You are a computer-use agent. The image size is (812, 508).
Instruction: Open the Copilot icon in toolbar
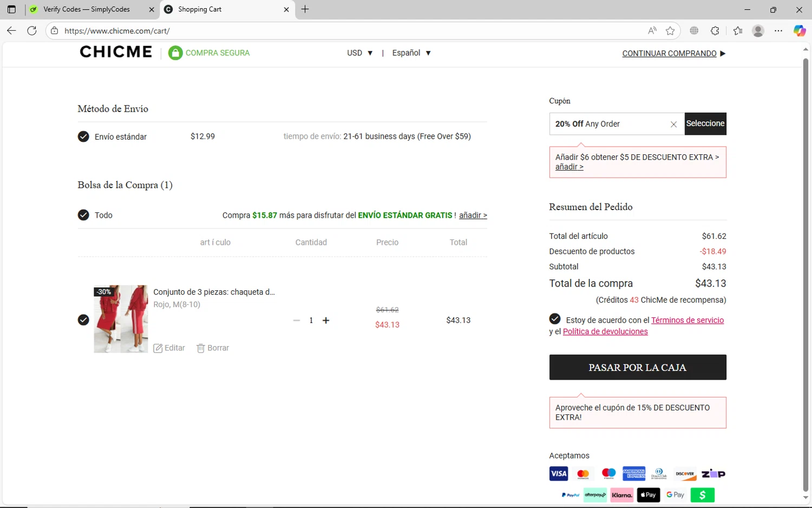coord(800,31)
